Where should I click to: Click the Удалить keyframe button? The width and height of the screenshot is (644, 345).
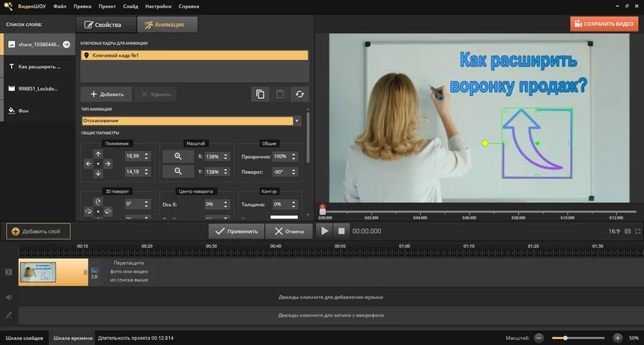point(156,94)
